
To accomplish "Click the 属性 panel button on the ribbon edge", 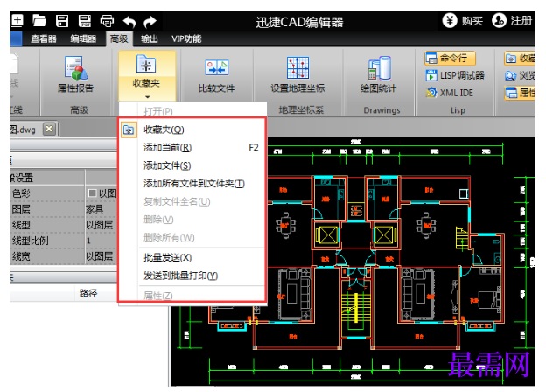I will pyautogui.click(x=520, y=93).
